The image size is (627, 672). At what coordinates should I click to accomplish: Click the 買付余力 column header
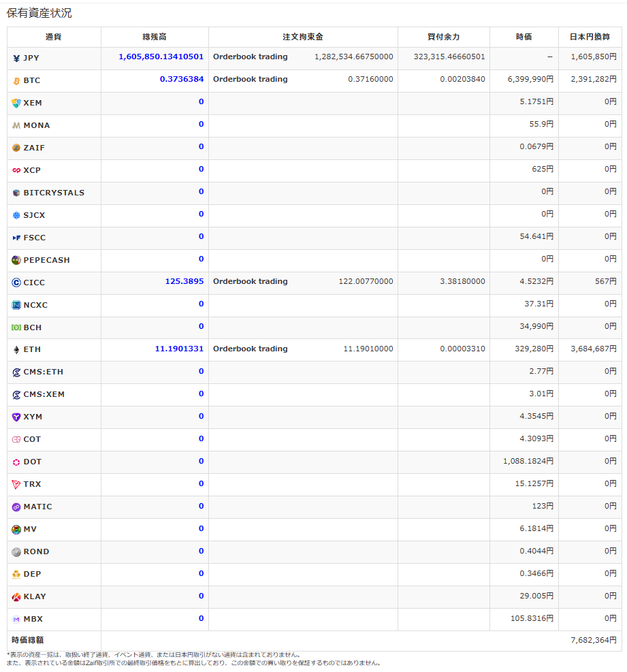pos(443,37)
